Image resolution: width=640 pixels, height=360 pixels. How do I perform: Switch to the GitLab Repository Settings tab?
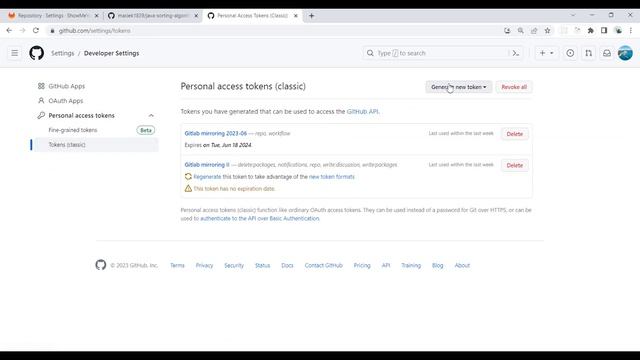[52, 16]
